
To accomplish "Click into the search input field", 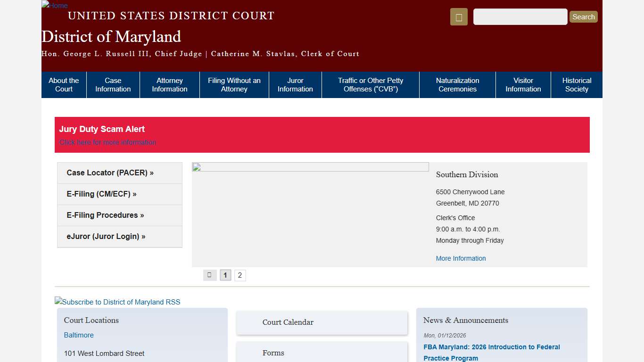I will click(x=520, y=16).
